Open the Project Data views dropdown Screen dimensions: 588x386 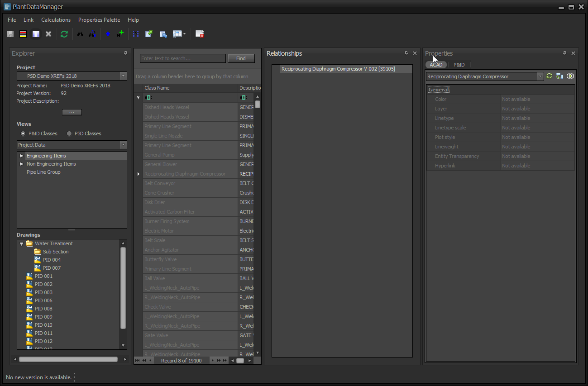point(123,145)
